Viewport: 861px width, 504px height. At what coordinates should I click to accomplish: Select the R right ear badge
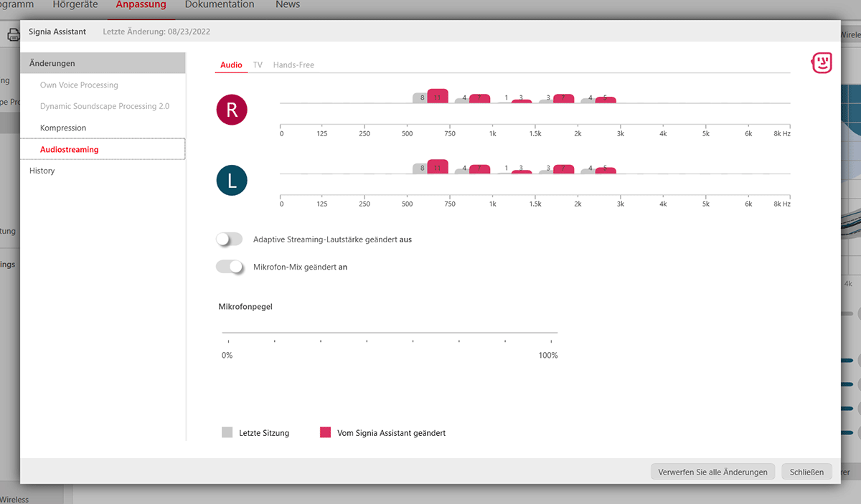(231, 109)
